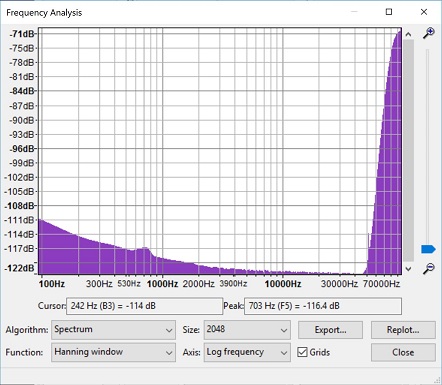Viewport: 442px width, 385px height.
Task: Click the vertical scrollbar track beside graph
Action: [408, 151]
